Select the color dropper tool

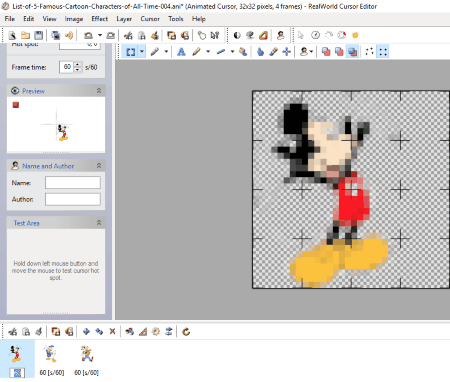point(273,52)
